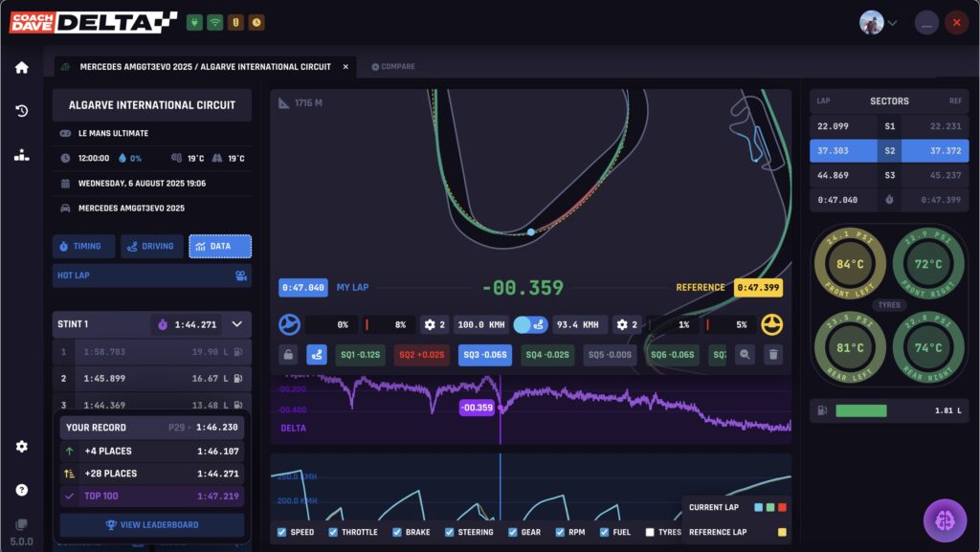Open session history in the sidebar

[21, 111]
